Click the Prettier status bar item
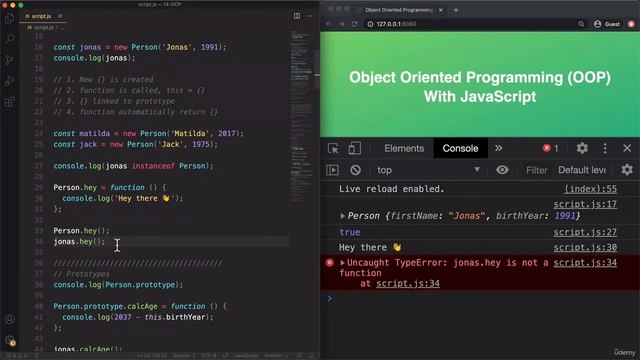Viewport: 640px width, 360px height. [276, 356]
